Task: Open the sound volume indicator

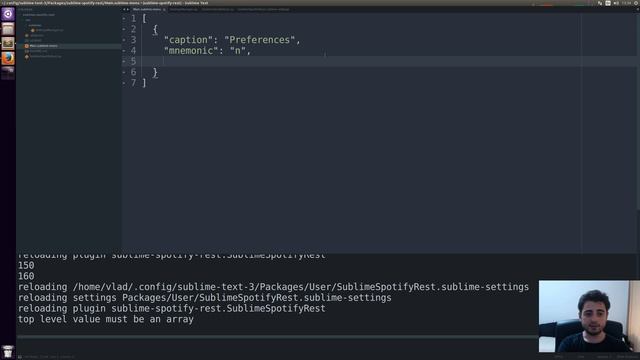Action: tap(616, 3)
